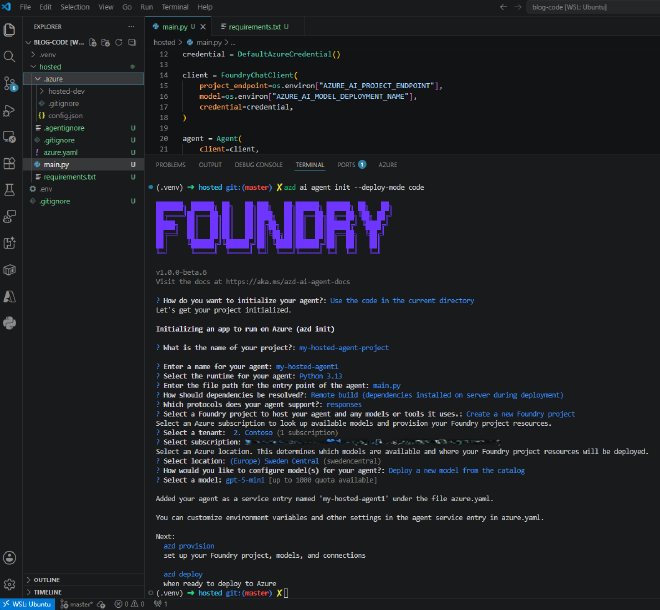The height and width of the screenshot is (610, 660).
Task: Click the command center search box
Action: pyautogui.click(x=593, y=7)
